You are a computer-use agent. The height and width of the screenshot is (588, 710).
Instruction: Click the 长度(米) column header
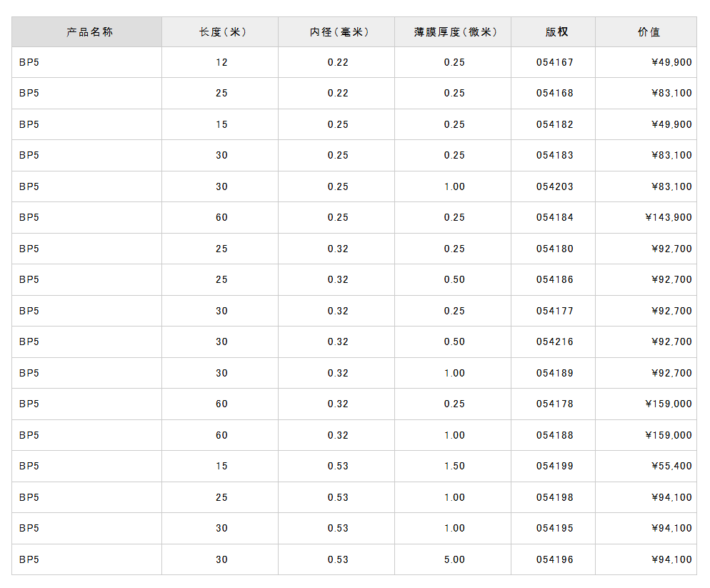click(222, 32)
